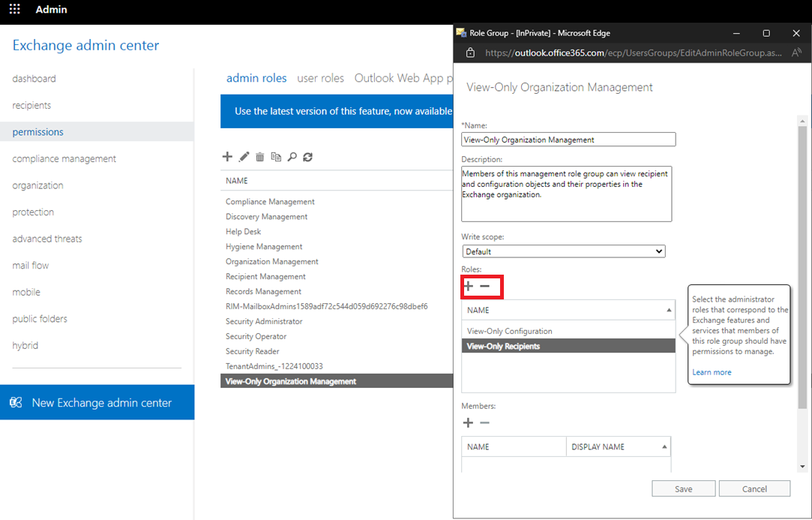Screen dimensions: 812x520
Task: Click the NAME column header in Members table
Action: click(x=514, y=447)
